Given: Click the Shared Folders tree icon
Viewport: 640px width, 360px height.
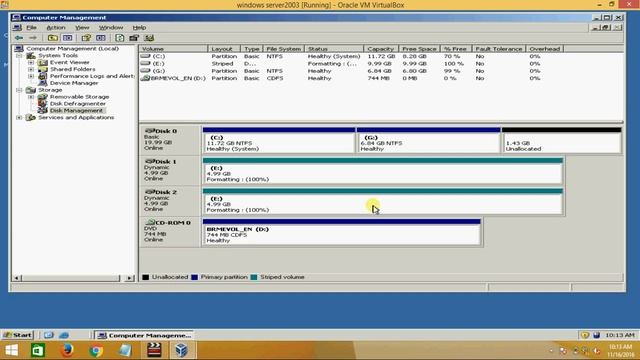Looking at the screenshot, I should click(43, 69).
